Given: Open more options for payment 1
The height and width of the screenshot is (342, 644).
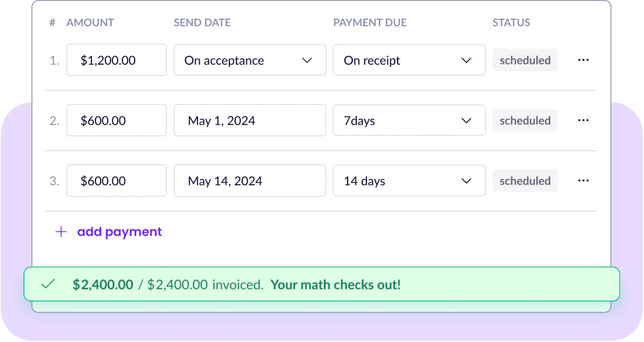Looking at the screenshot, I should point(583,60).
